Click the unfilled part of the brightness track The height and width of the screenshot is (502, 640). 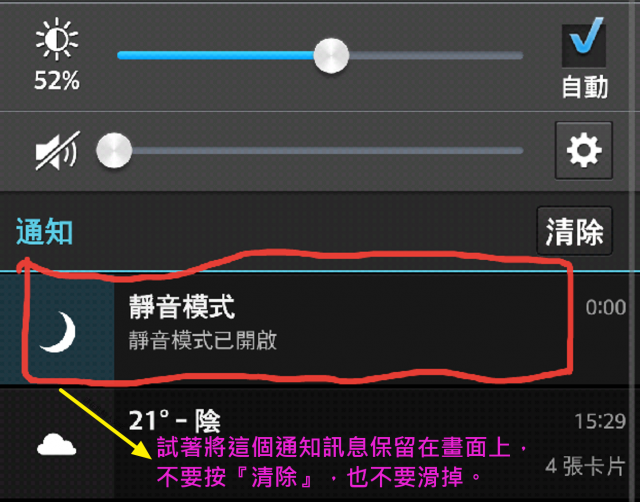coord(436,56)
